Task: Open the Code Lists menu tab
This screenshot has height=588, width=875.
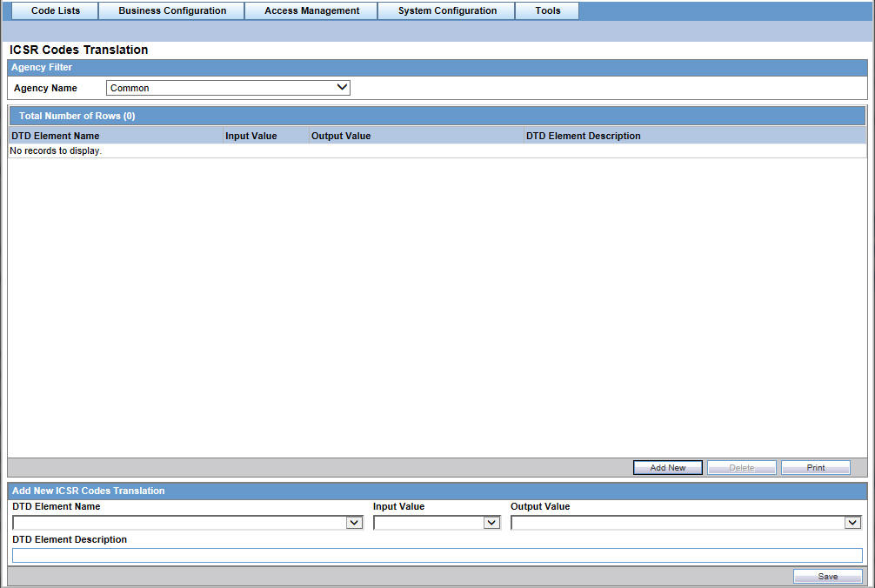Action: tap(56, 10)
